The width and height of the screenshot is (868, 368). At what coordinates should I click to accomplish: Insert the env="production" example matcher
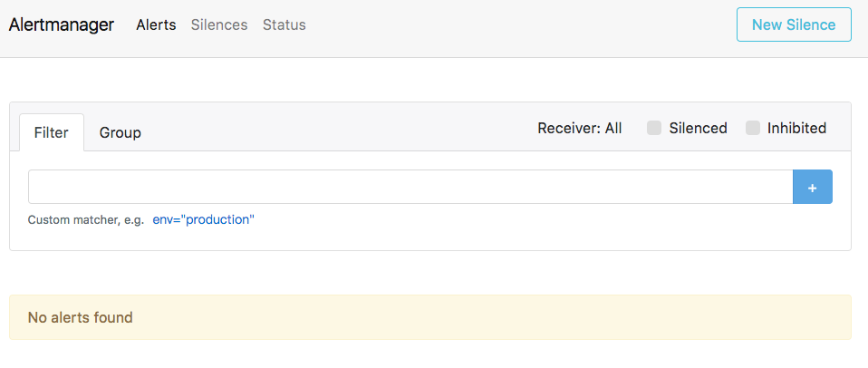204,219
